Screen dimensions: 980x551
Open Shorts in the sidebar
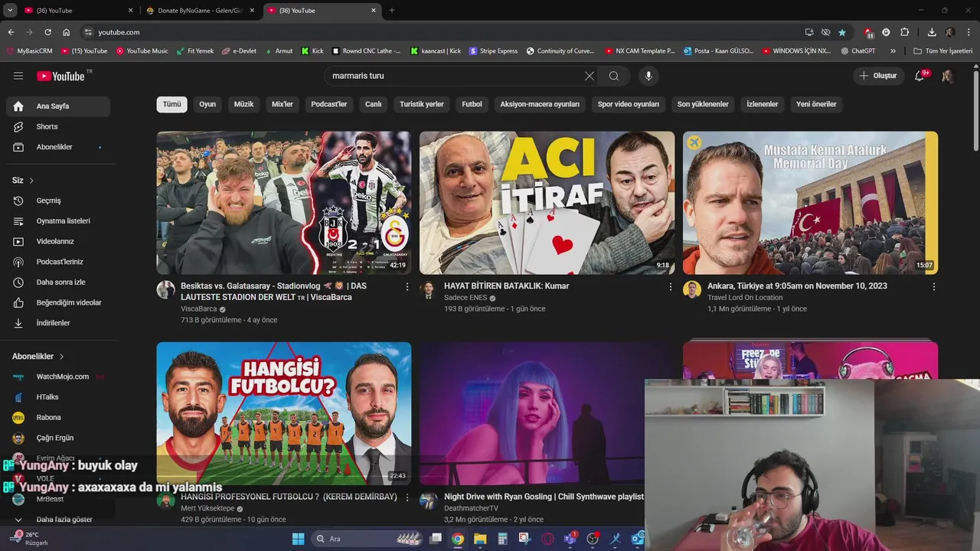[58, 126]
